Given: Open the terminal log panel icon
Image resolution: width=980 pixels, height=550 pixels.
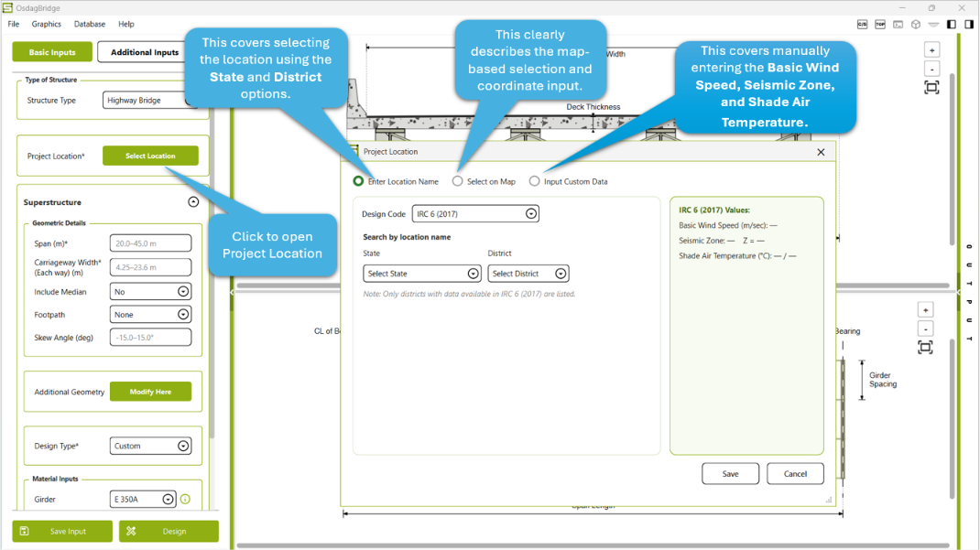Looking at the screenshot, I should [898, 25].
